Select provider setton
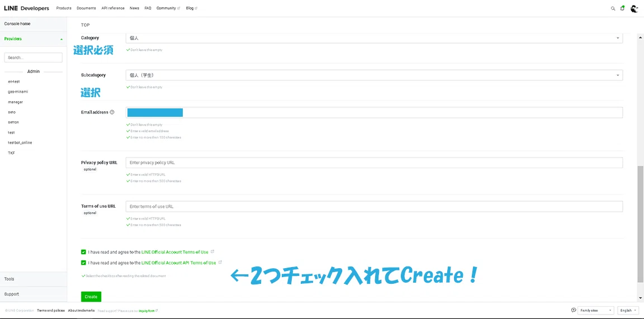This screenshot has width=644, height=319. [13, 122]
